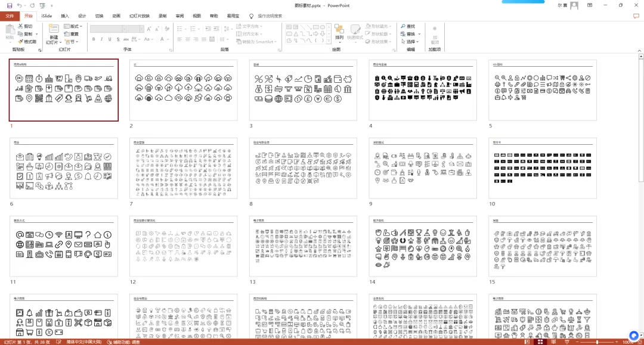Open the 易用宝 tab
This screenshot has width=644, height=345.
point(233,16)
